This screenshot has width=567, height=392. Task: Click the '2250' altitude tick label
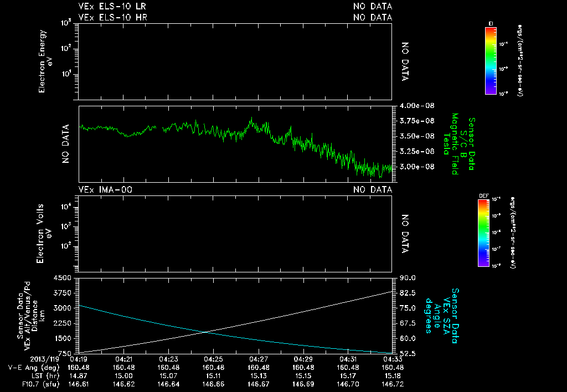(x=62, y=323)
